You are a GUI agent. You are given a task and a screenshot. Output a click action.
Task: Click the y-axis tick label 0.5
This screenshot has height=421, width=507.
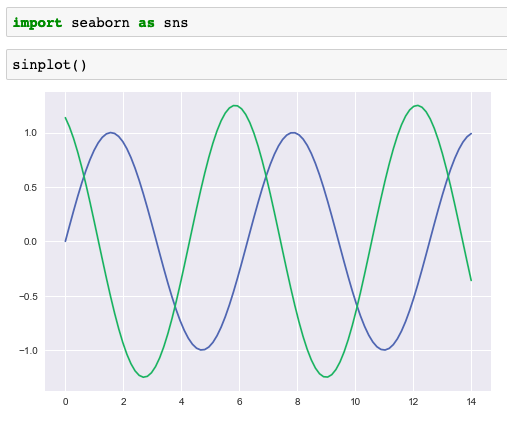point(30,188)
